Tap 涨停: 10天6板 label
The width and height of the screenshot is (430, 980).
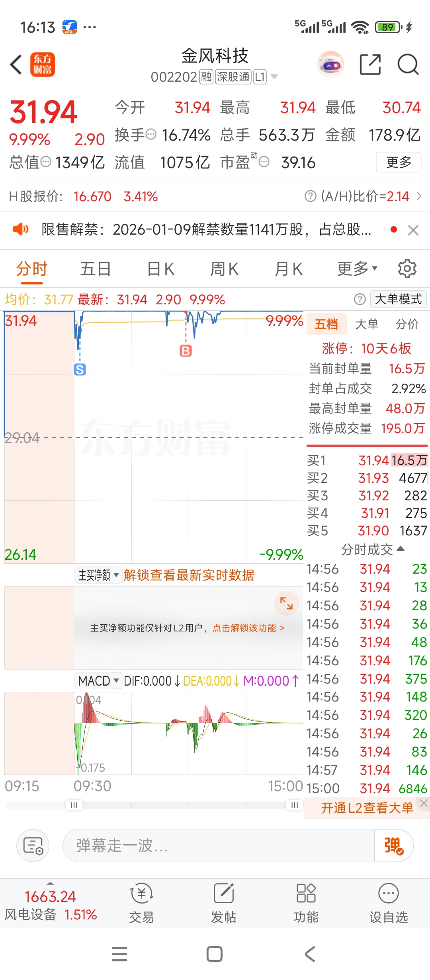366,348
